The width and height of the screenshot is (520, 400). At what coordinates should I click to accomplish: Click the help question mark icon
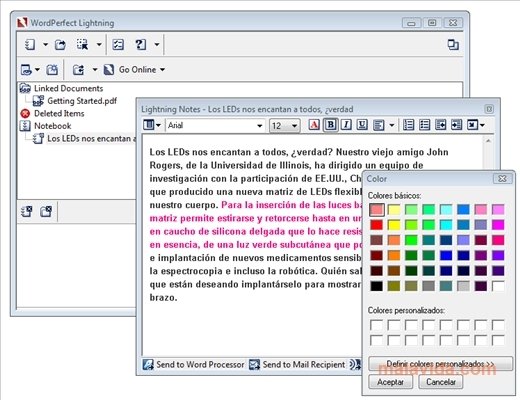141,44
